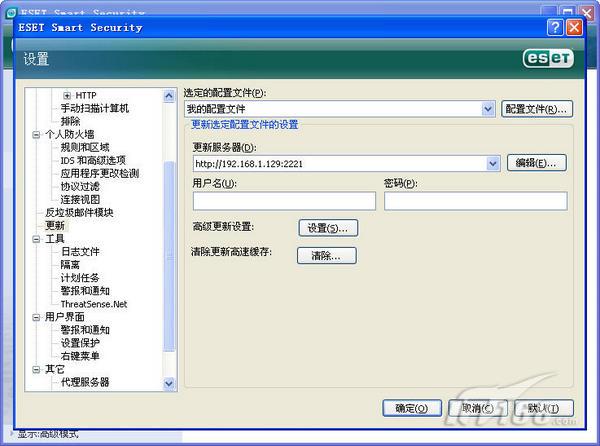Click the 编辑(E)... button
Viewport: 600px width, 446px height.
pos(537,162)
